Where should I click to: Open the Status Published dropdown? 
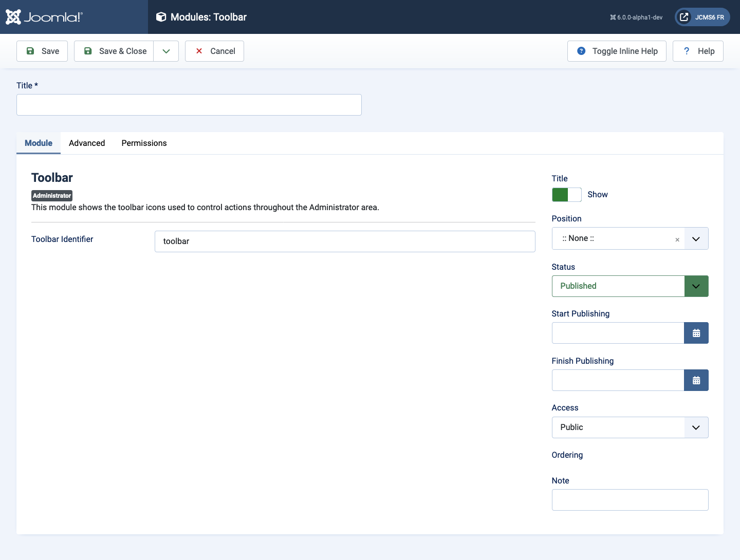[630, 286]
